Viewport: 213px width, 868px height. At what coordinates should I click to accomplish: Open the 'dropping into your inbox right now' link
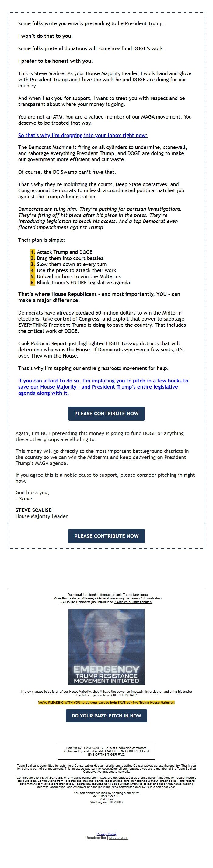tap(83, 135)
